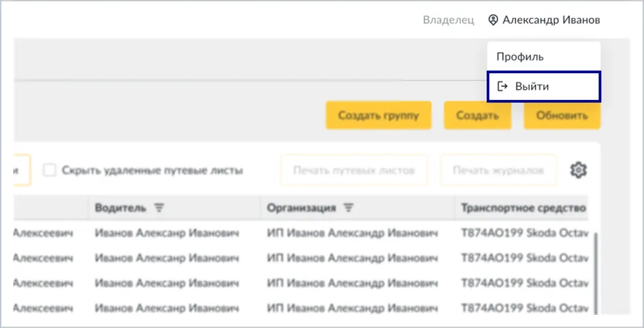This screenshot has width=644, height=328.
Task: Click the Водитель column header text
Action: pyautogui.click(x=121, y=208)
